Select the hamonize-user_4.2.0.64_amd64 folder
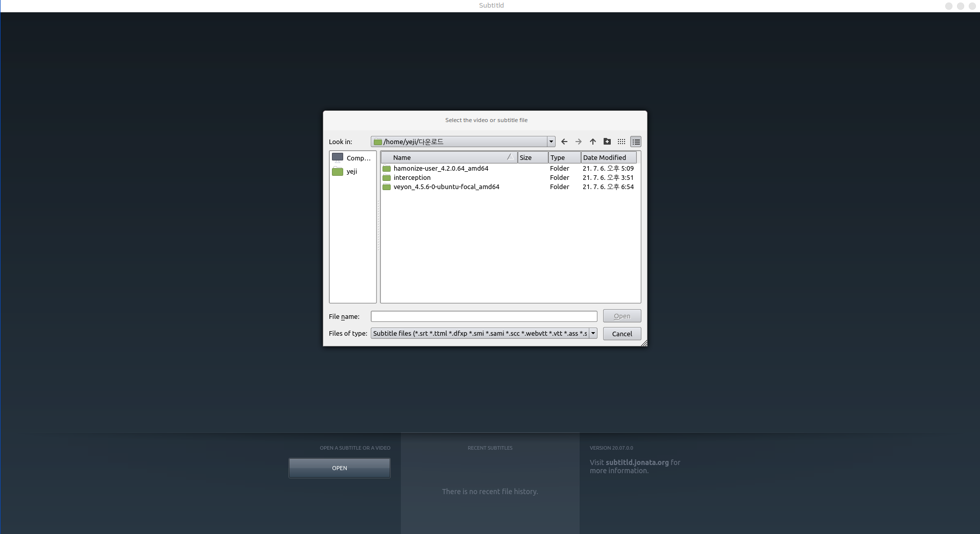980x534 pixels. coord(440,169)
